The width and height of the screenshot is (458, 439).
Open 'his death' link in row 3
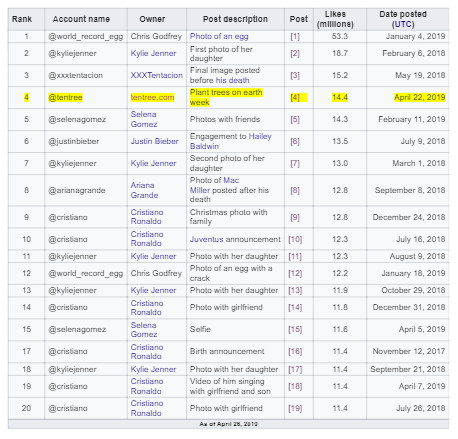pos(232,80)
